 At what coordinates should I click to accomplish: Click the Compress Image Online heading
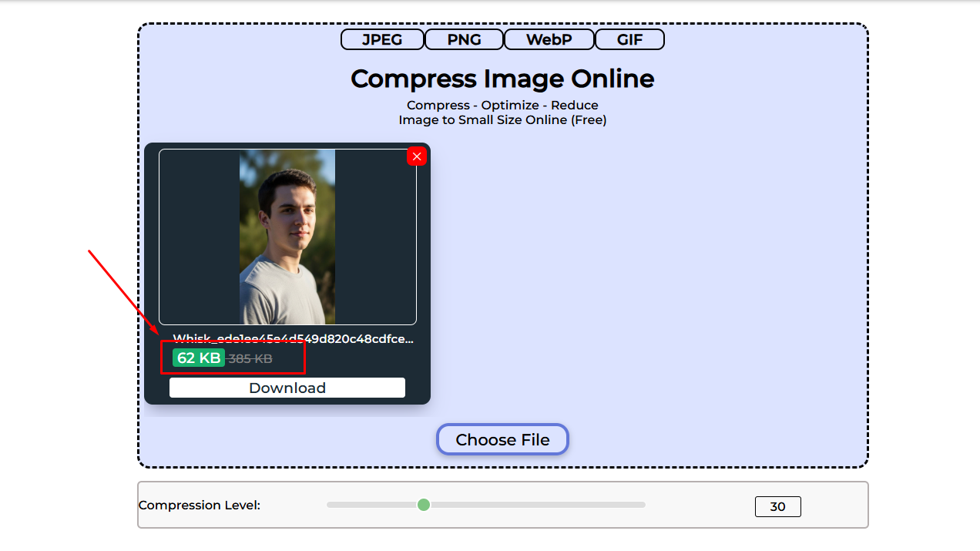point(502,79)
